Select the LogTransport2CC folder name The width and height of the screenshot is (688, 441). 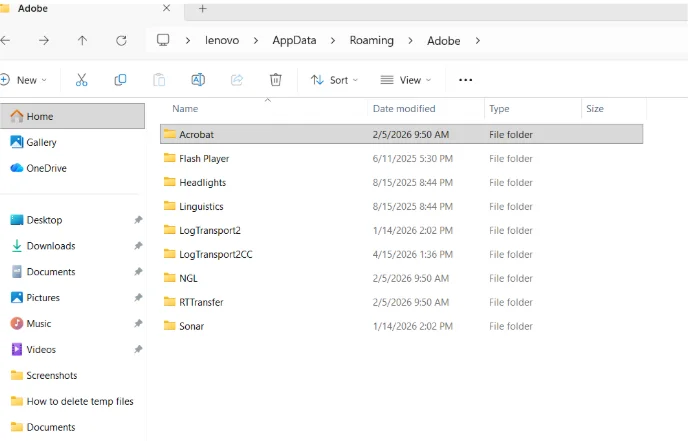(215, 254)
